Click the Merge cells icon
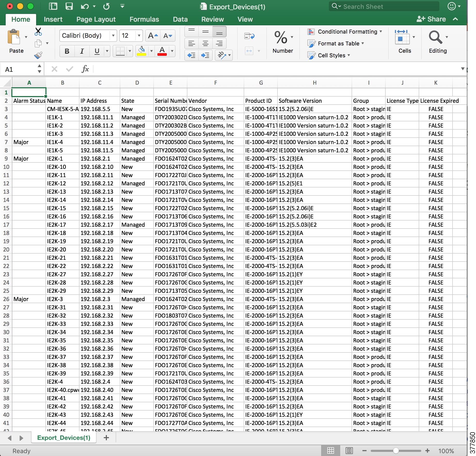 (x=249, y=51)
